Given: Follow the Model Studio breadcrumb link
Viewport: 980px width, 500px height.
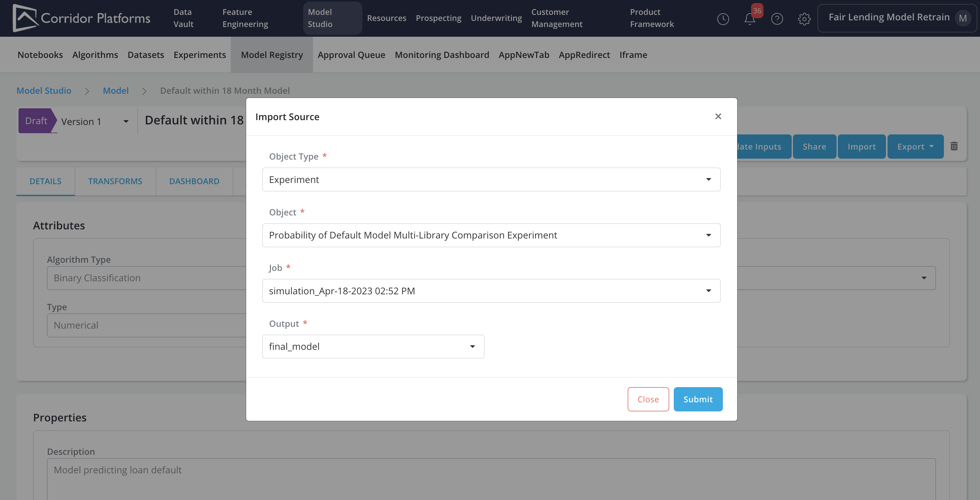Looking at the screenshot, I should click(x=44, y=90).
